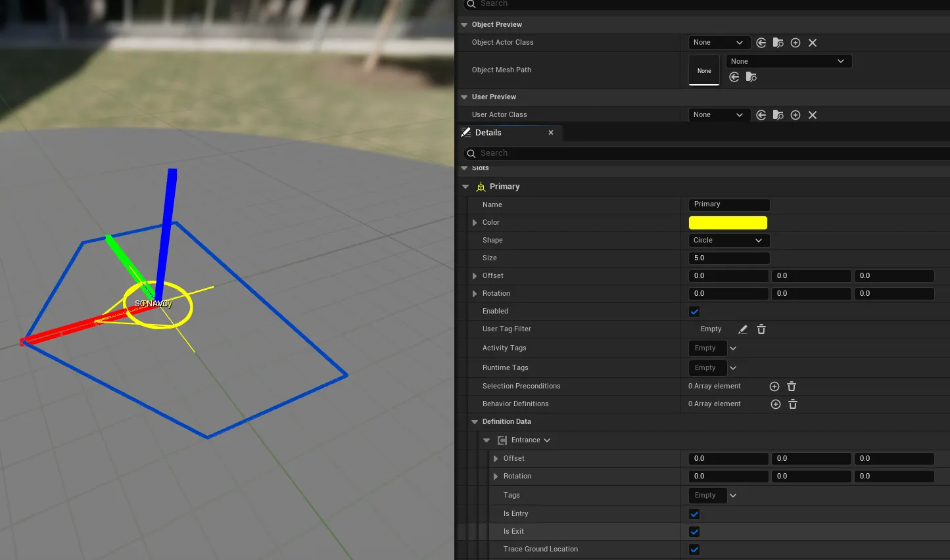Click the yellow slot color swatch
This screenshot has height=560, width=950.
[x=728, y=223]
